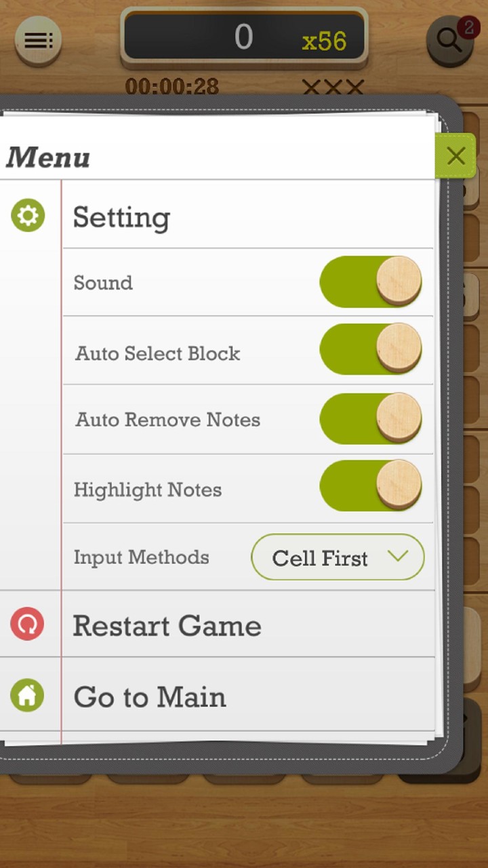Toggle Highlight Notes off

[x=371, y=486]
